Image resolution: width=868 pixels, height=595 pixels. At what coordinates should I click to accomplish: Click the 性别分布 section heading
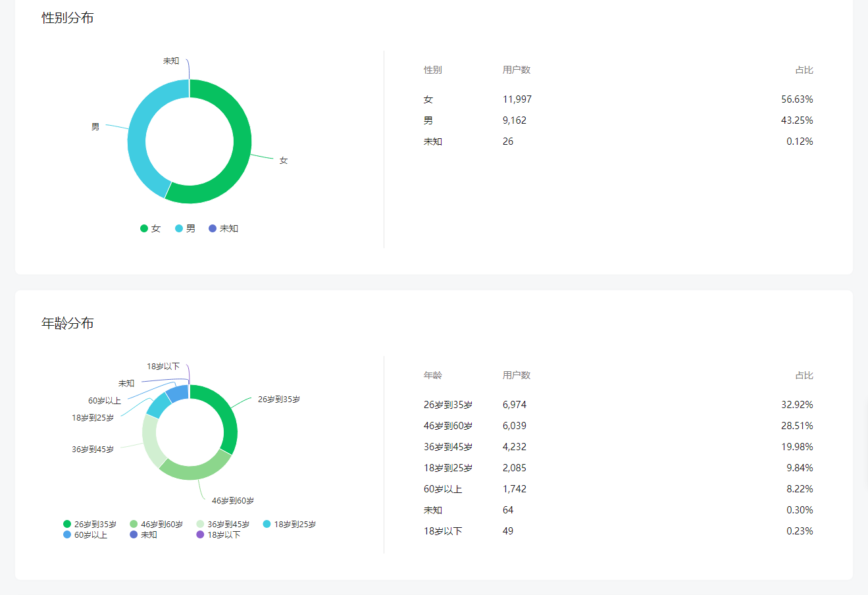(x=68, y=18)
